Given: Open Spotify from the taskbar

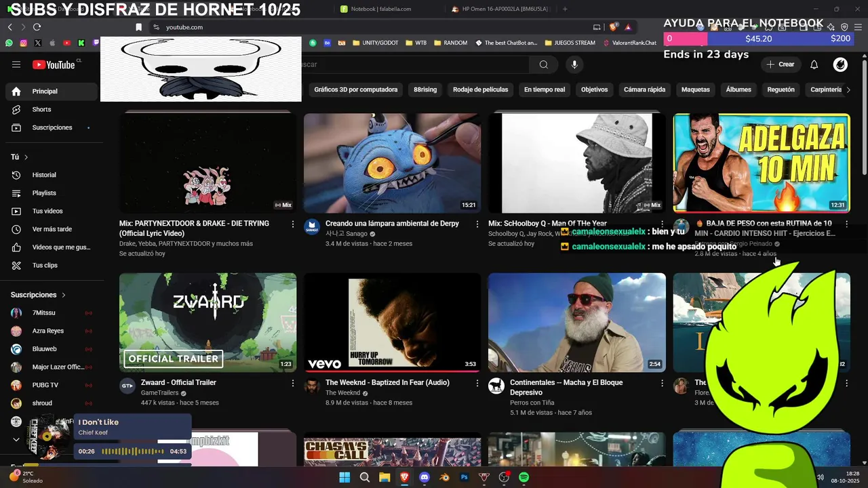Looking at the screenshot, I should (x=524, y=477).
